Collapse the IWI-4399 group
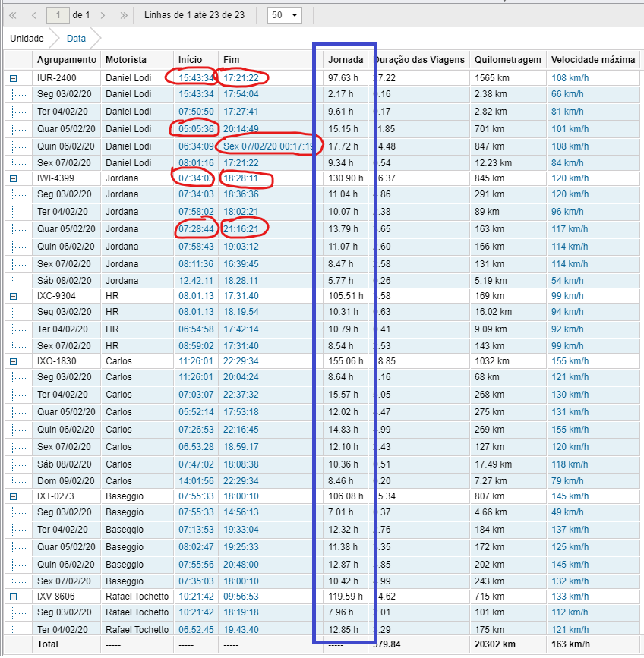The image size is (644, 658). click(x=13, y=179)
